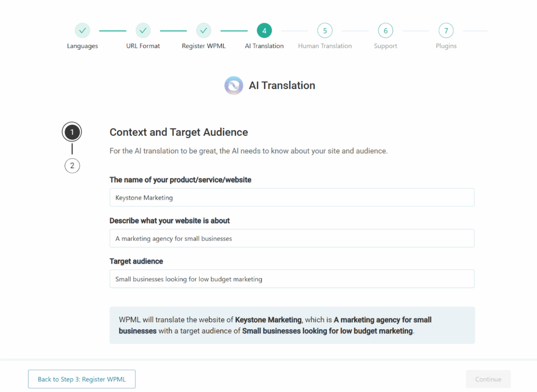Click the Languages step checkmark circle
This screenshot has width=537, height=392.
82,31
